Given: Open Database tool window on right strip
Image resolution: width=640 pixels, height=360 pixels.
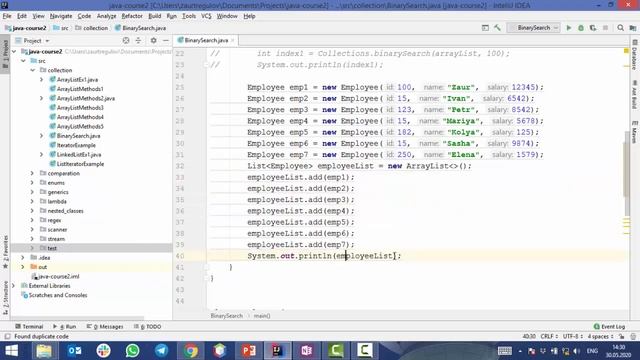Looking at the screenshot, I should (x=635, y=55).
